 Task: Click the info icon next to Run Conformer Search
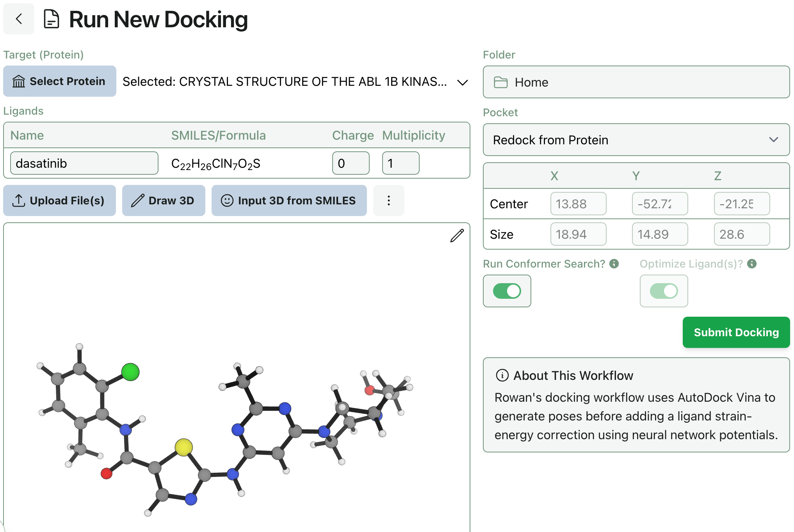click(613, 264)
